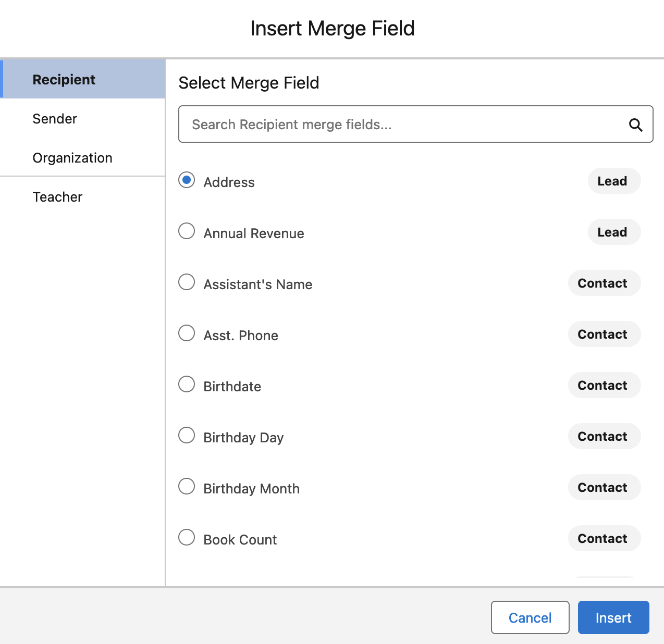Pick the Book Count radio button
This screenshot has width=664, height=644.
tap(187, 537)
